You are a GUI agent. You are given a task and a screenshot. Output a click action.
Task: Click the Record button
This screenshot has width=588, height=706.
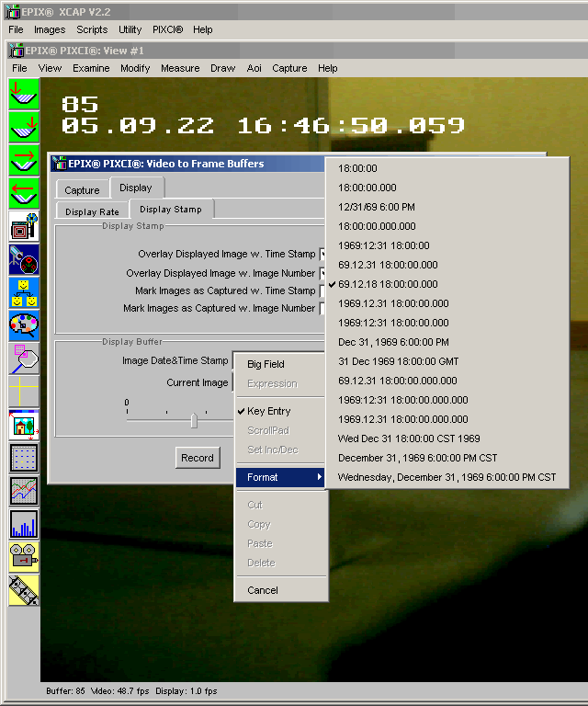(198, 458)
